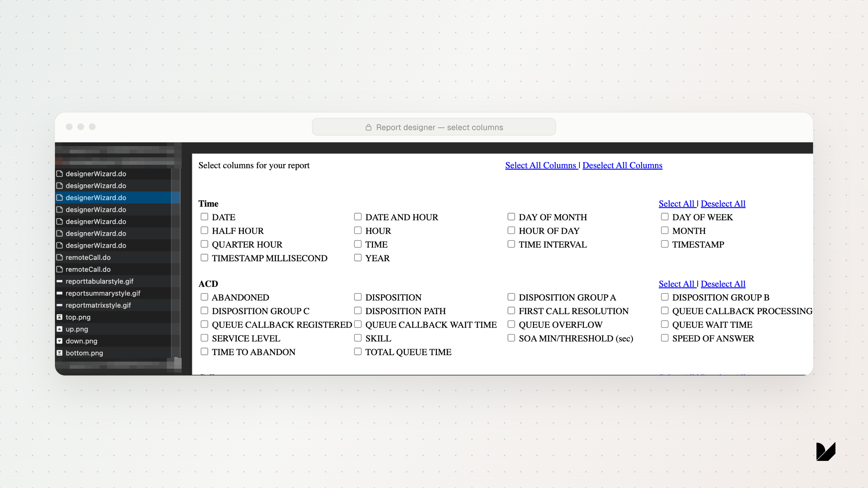Enable QUARTER HOUR column
The width and height of the screenshot is (868, 488).
204,244
